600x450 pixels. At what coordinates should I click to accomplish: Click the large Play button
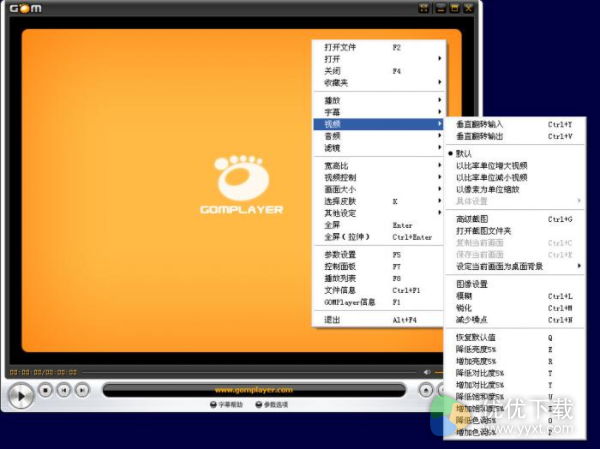(x=21, y=396)
